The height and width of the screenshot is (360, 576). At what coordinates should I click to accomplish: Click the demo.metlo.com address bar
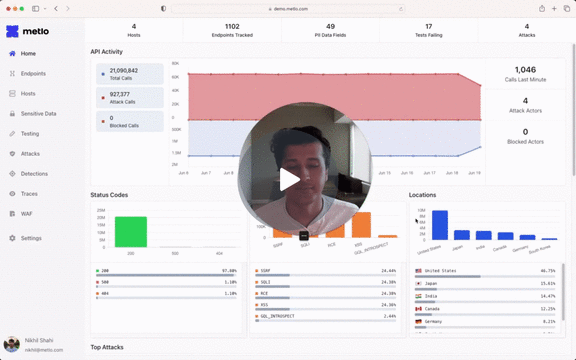(x=288, y=9)
